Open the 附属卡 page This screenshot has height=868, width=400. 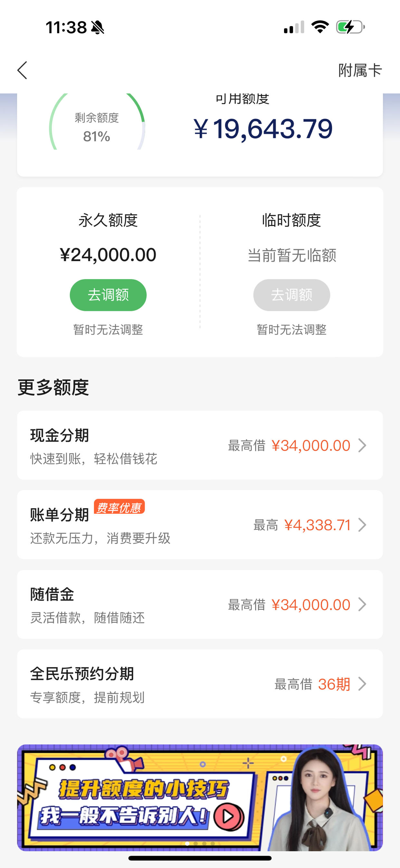click(x=360, y=70)
